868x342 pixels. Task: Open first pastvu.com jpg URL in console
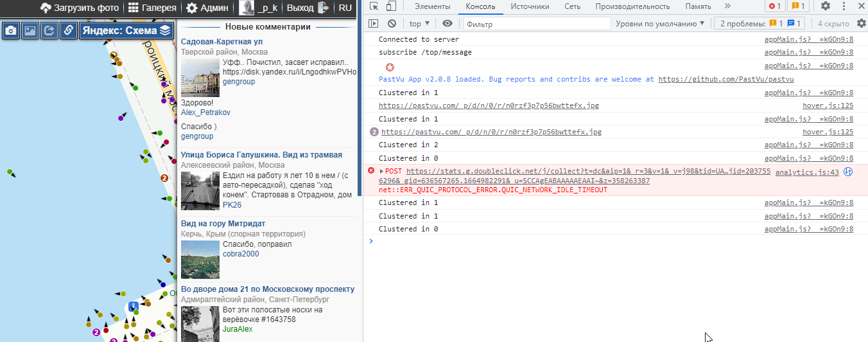pyautogui.click(x=489, y=105)
